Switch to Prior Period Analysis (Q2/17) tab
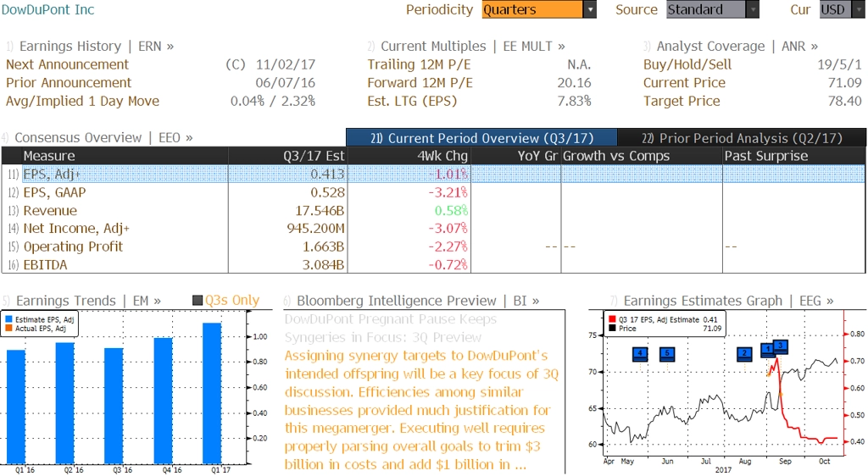The image size is (868, 476). 742,138
